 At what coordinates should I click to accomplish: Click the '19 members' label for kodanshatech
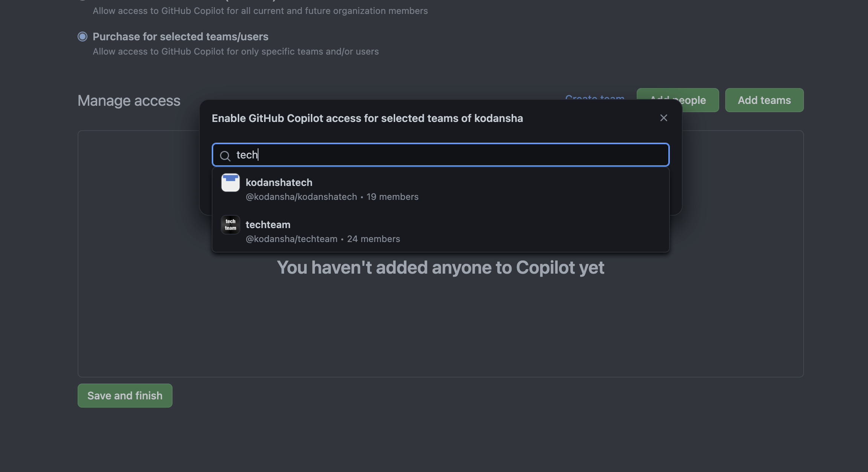pyautogui.click(x=392, y=196)
